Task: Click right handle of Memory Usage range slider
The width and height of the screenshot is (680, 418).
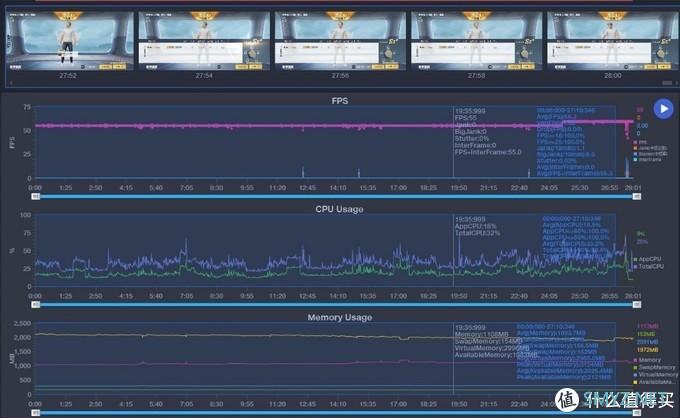Action: [x=637, y=413]
